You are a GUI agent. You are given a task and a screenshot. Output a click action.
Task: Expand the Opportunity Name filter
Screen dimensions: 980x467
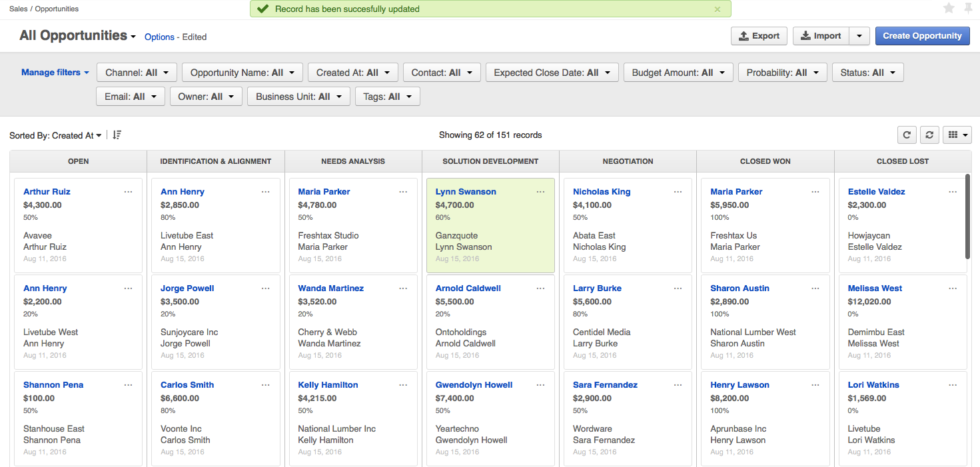coord(243,73)
